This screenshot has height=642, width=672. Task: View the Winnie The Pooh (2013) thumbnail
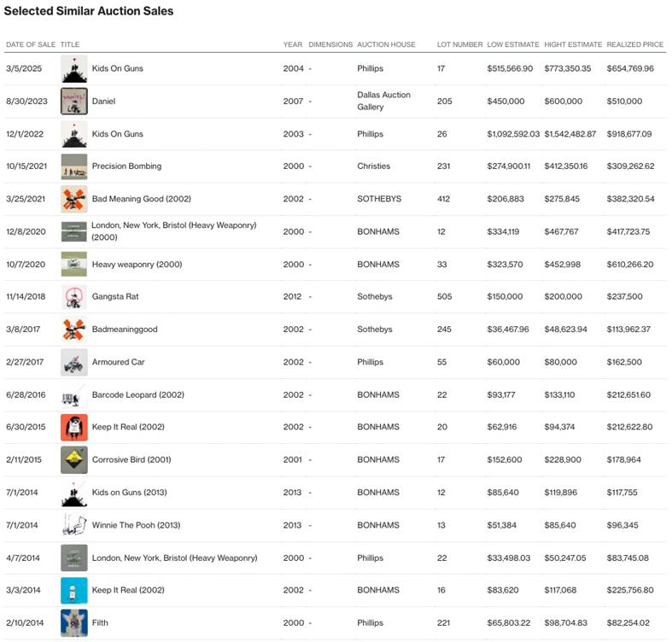pos(74,525)
